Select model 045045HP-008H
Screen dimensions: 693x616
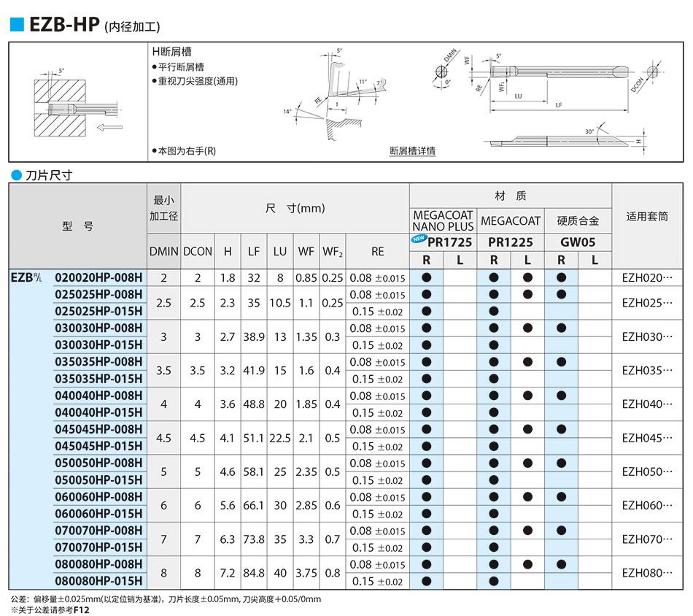tap(98, 429)
